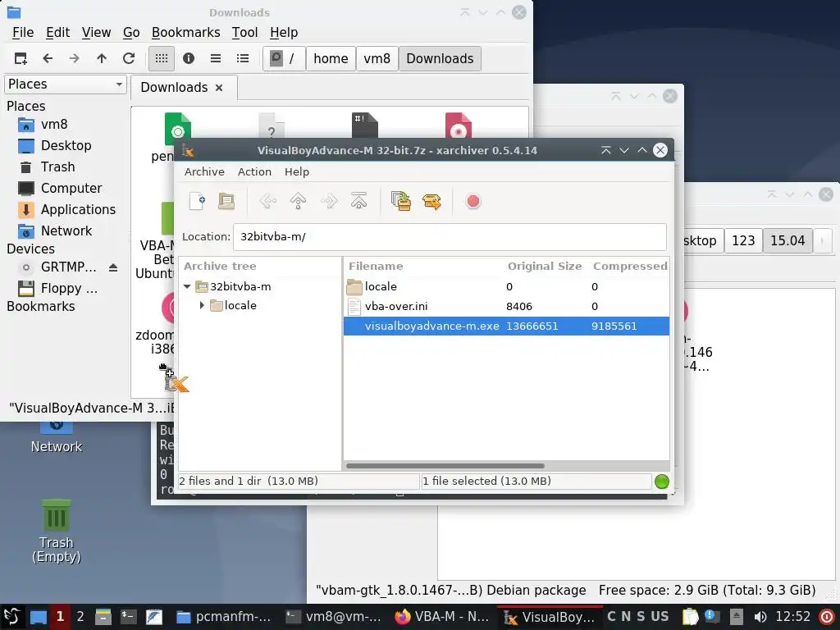
Task: Select visualboyadvance-m.exe in file list
Action: pos(506,326)
